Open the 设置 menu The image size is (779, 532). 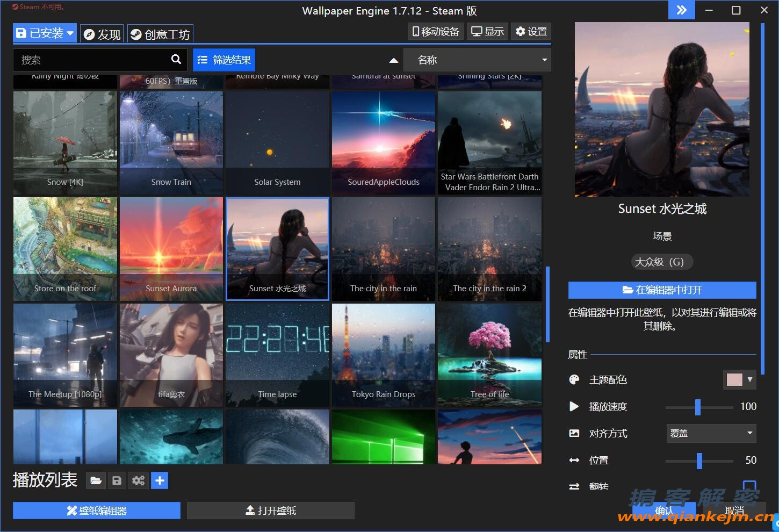pos(531,32)
